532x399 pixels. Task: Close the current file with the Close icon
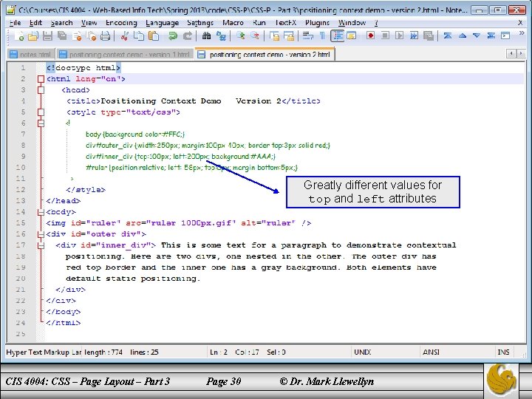(77, 35)
